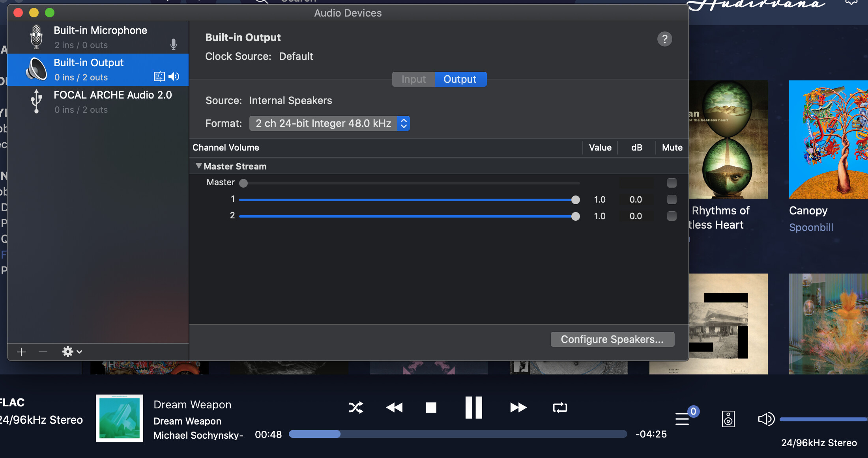Add a new audio device with plus button
Viewport: 868px width, 458px height.
pyautogui.click(x=21, y=352)
